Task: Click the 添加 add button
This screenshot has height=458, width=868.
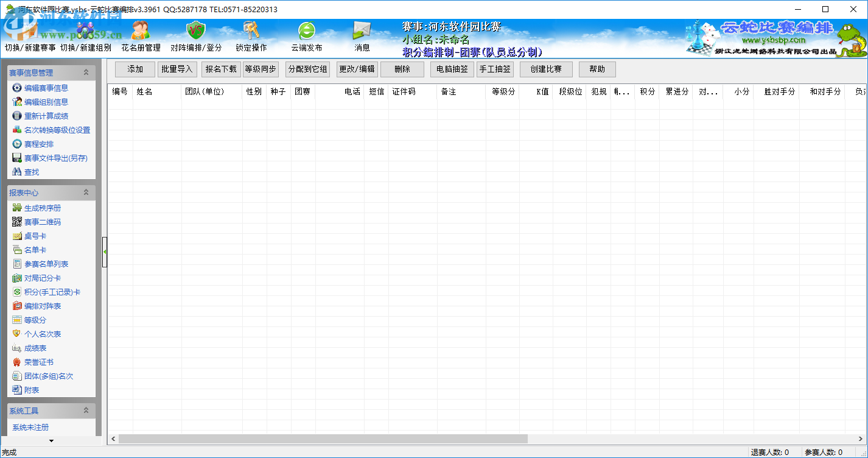Action: pos(135,69)
